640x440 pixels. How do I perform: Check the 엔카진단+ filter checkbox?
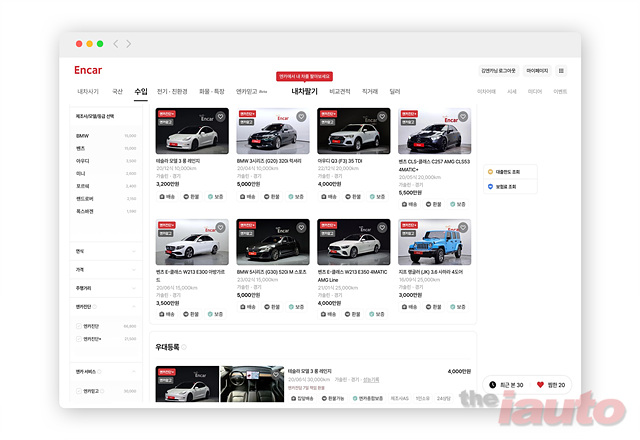click(79, 339)
